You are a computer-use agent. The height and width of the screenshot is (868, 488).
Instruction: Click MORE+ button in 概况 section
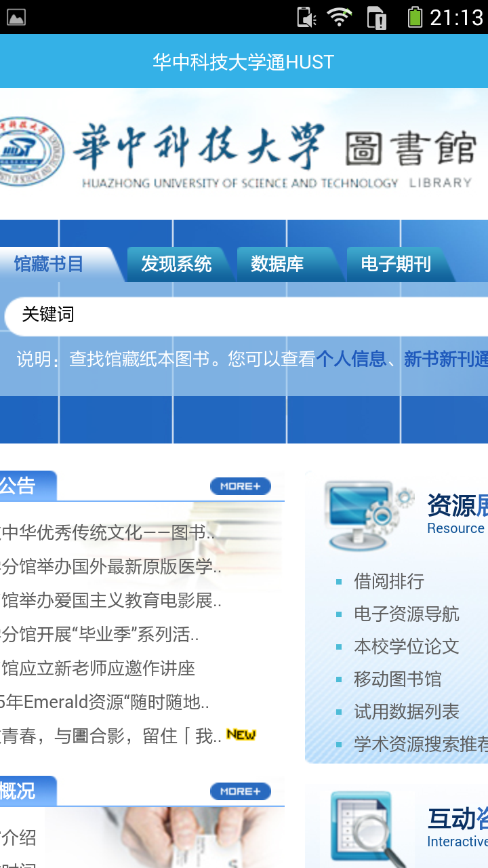241,791
